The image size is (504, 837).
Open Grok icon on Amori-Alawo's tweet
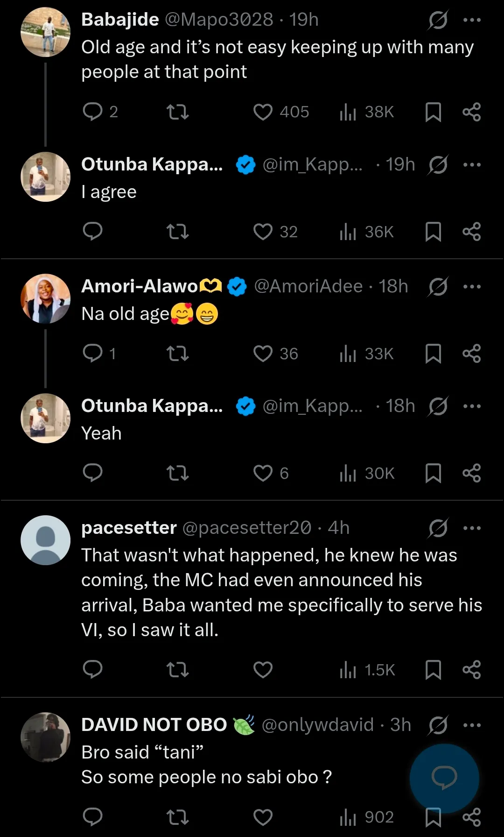pyautogui.click(x=438, y=286)
